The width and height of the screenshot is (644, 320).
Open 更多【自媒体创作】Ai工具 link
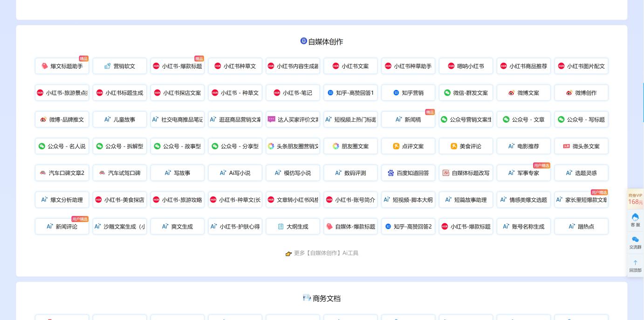coord(322,253)
